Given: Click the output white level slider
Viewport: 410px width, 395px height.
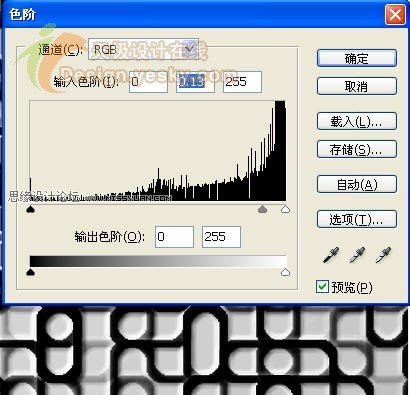Looking at the screenshot, I should pyautogui.click(x=285, y=272).
